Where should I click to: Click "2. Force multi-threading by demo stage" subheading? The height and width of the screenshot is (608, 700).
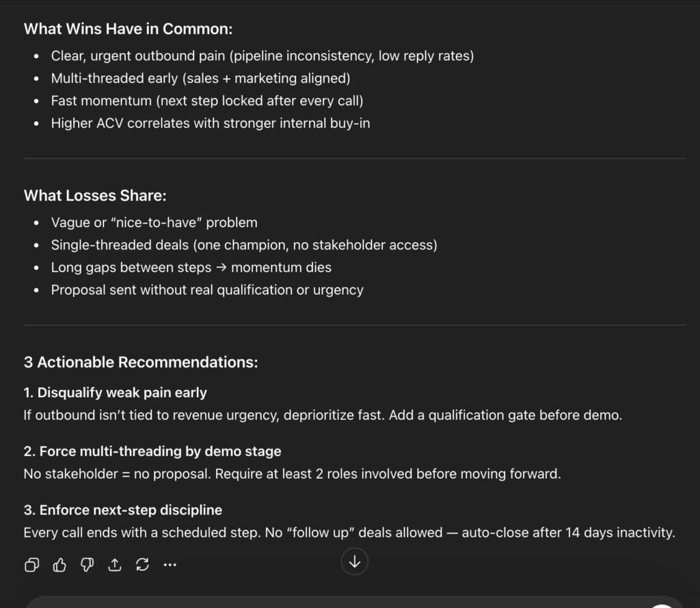152,451
